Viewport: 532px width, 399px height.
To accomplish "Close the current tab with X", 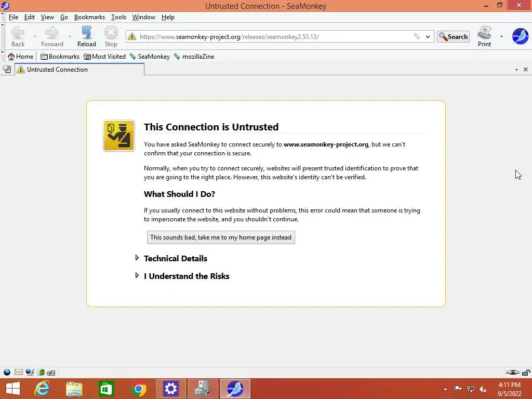I will (x=526, y=70).
